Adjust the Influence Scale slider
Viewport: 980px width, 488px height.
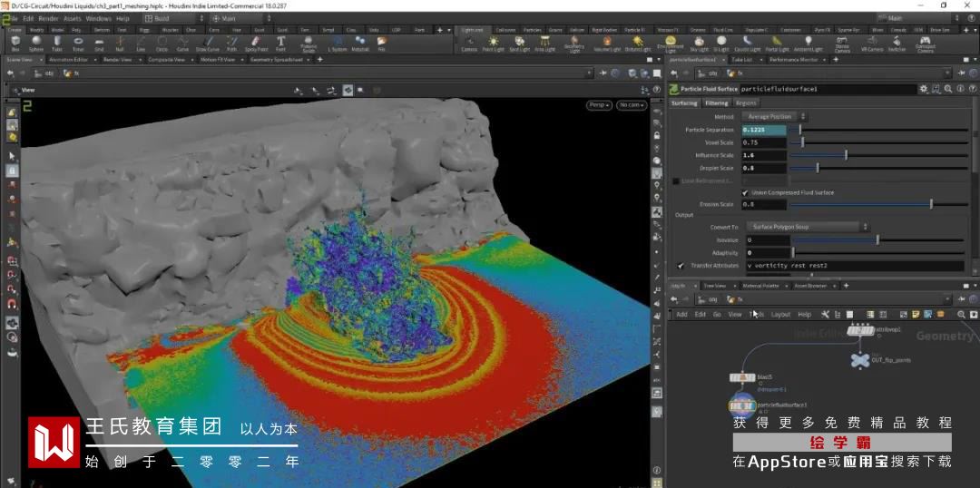pos(880,155)
